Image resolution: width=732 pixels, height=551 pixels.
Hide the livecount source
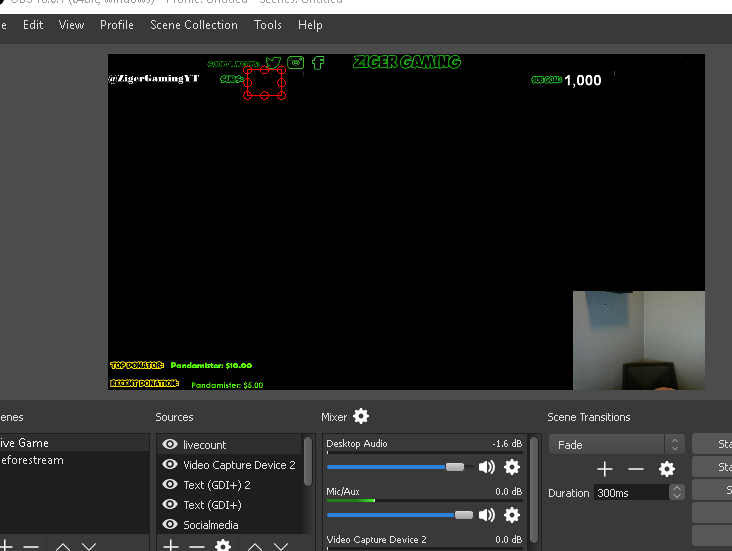click(170, 444)
